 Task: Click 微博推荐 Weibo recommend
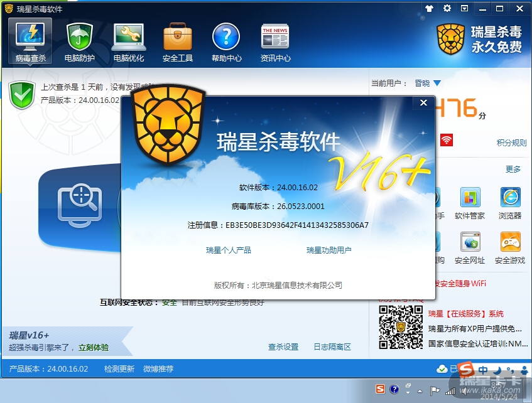[158, 368]
